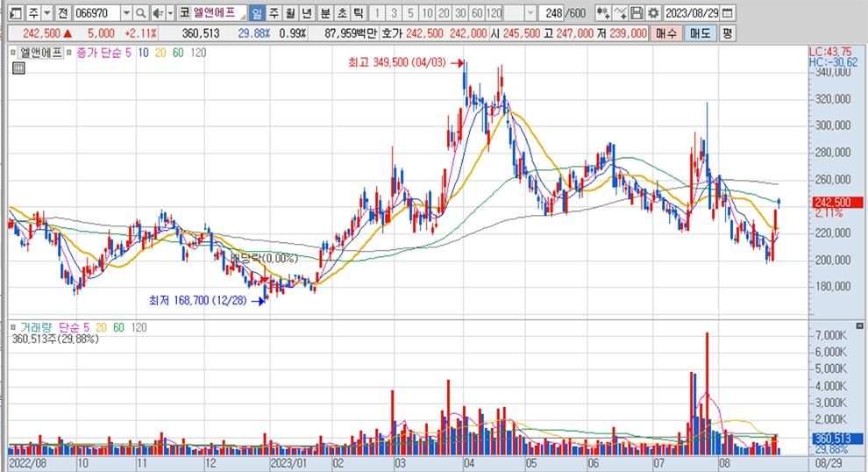Select the minute (분) chart tab

coord(325,13)
